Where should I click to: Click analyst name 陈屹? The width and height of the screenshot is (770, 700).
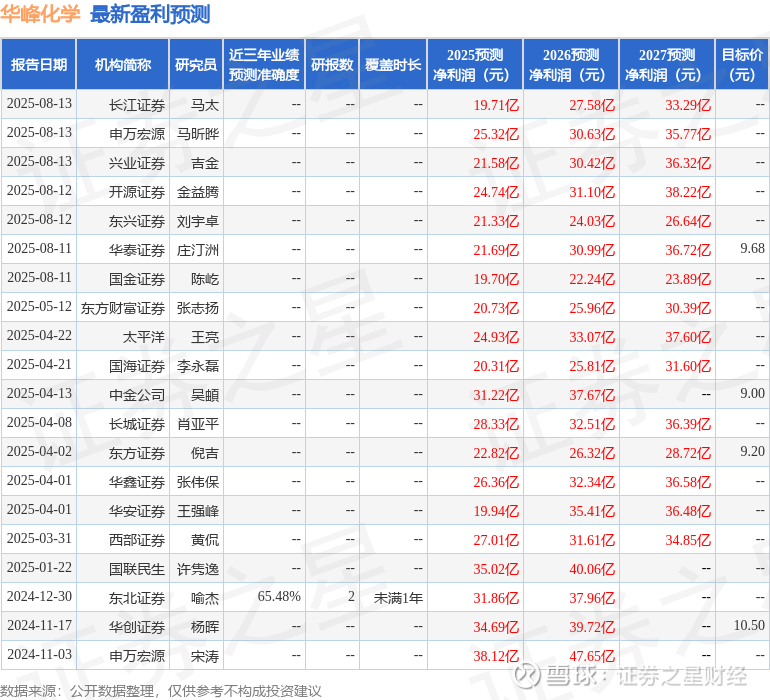pos(205,279)
